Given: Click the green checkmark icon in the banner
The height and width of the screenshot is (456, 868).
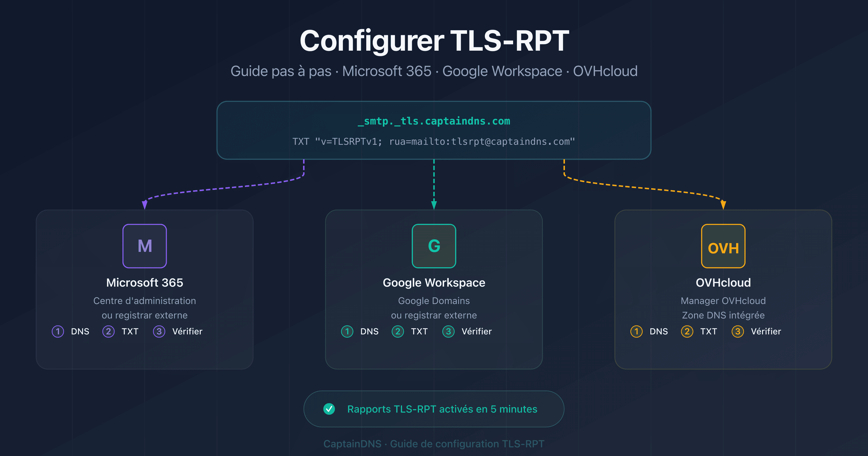Looking at the screenshot, I should [329, 409].
